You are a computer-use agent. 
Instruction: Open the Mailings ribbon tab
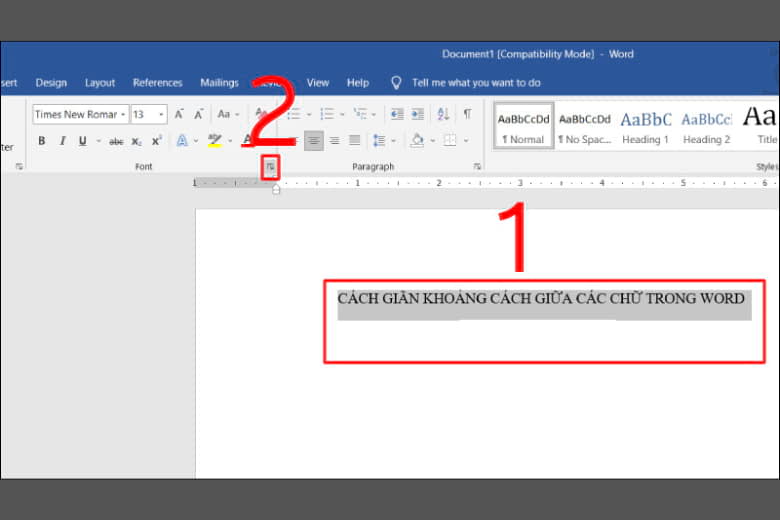click(219, 83)
